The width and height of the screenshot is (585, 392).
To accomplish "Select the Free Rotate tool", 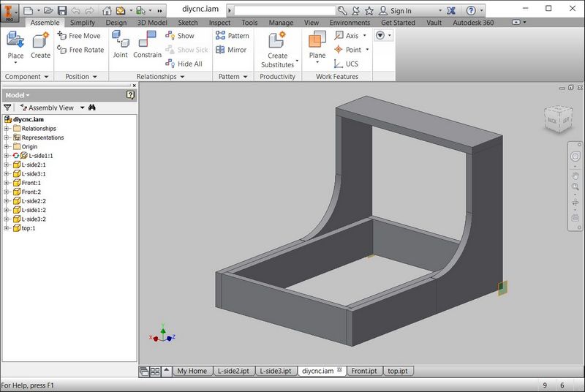I will point(80,50).
